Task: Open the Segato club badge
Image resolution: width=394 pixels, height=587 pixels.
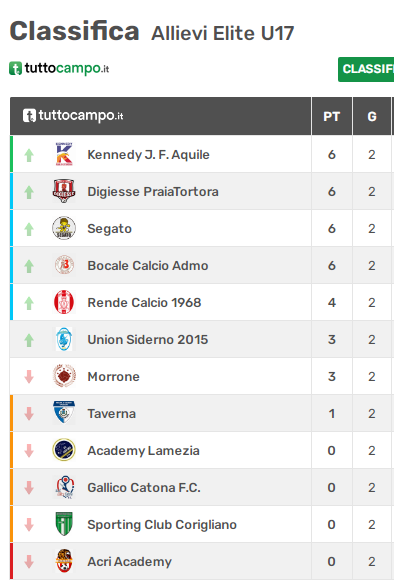Action: (64, 228)
